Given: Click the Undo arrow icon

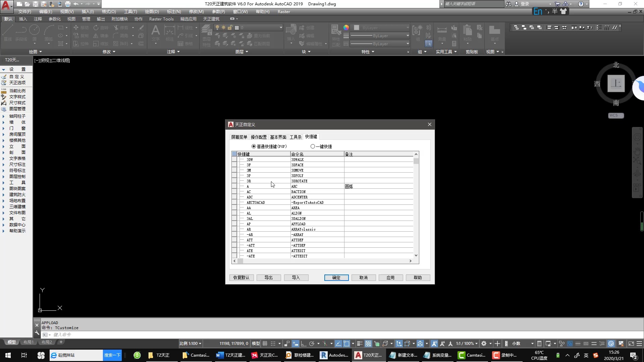Looking at the screenshot, I should (76, 4).
